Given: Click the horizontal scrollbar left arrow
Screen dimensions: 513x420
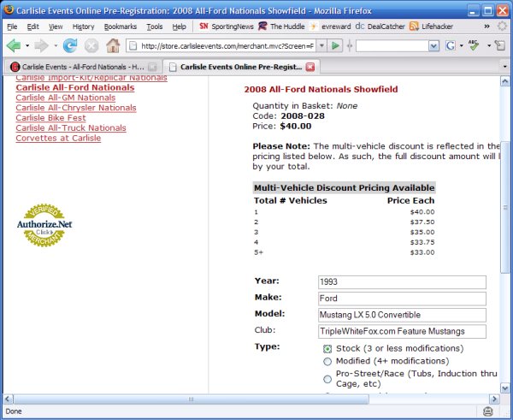Looking at the screenshot, I should [x=9, y=399].
